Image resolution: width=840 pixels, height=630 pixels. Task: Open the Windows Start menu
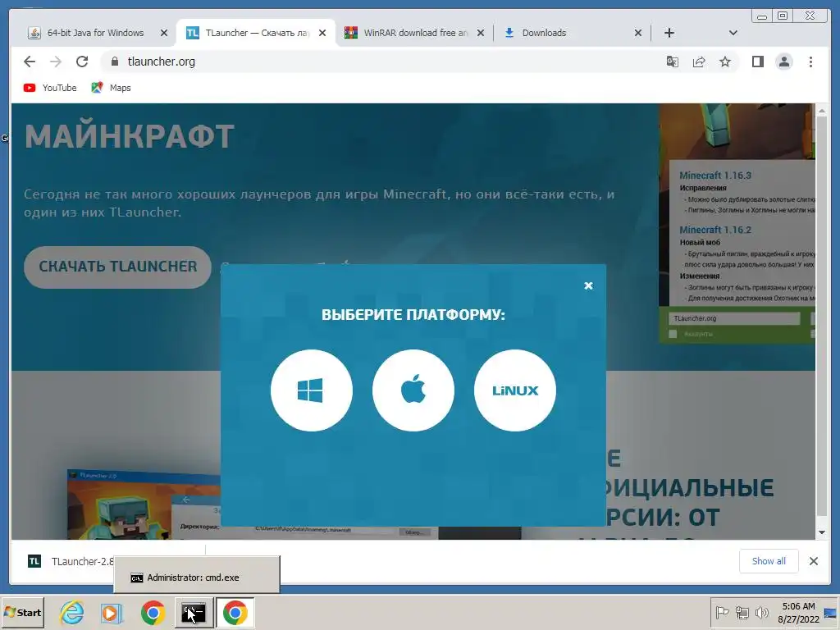click(x=22, y=612)
